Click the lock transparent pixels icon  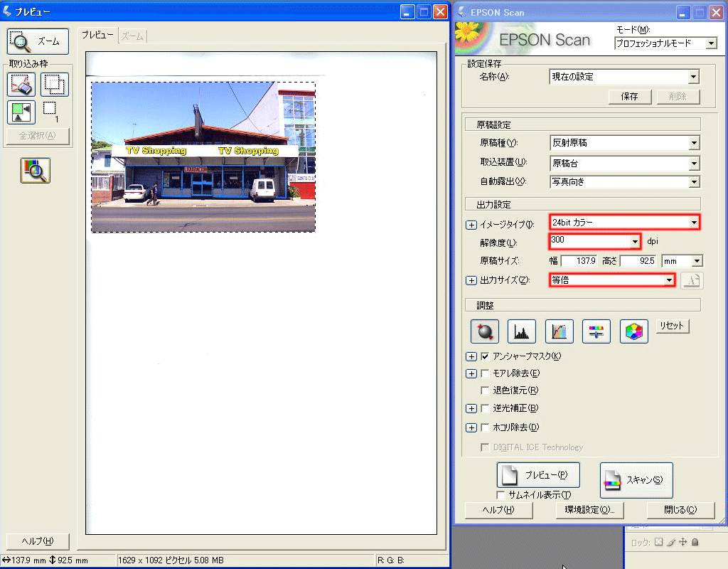tap(658, 542)
